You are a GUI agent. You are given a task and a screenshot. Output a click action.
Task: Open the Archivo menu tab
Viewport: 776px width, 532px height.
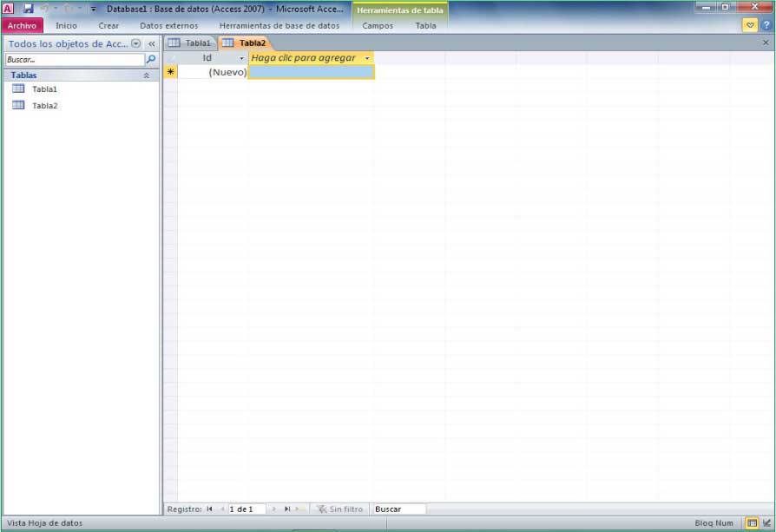coord(23,25)
